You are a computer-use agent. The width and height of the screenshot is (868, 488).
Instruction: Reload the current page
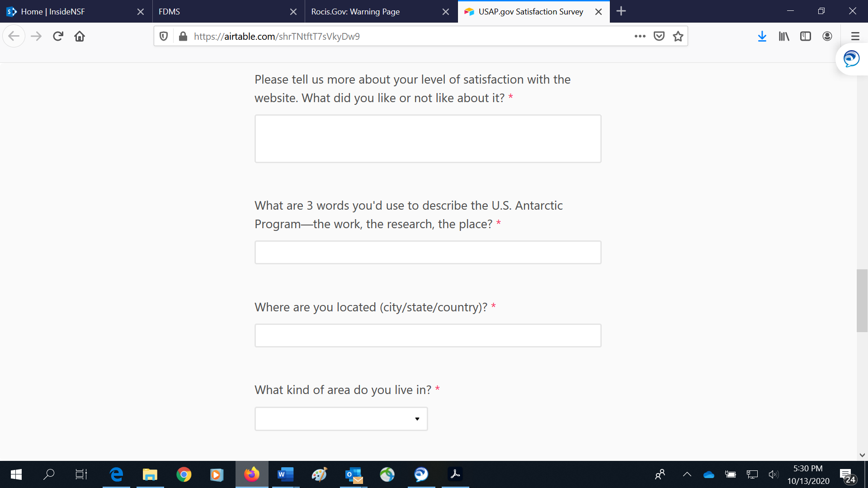click(58, 36)
